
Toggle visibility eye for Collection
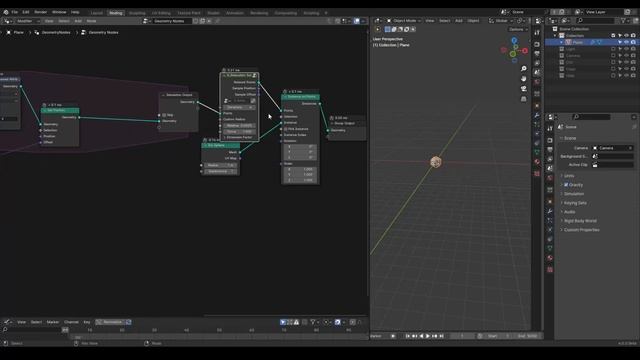pyautogui.click(x=627, y=36)
